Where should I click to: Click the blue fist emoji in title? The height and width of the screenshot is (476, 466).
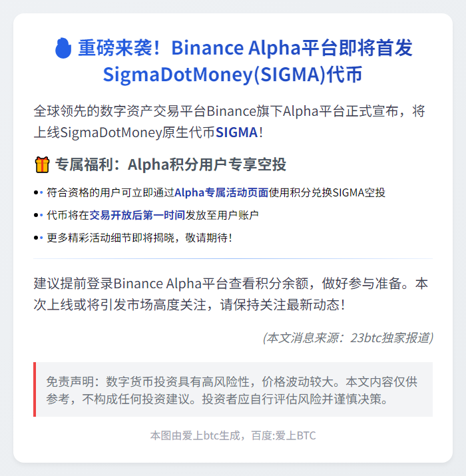63,49
